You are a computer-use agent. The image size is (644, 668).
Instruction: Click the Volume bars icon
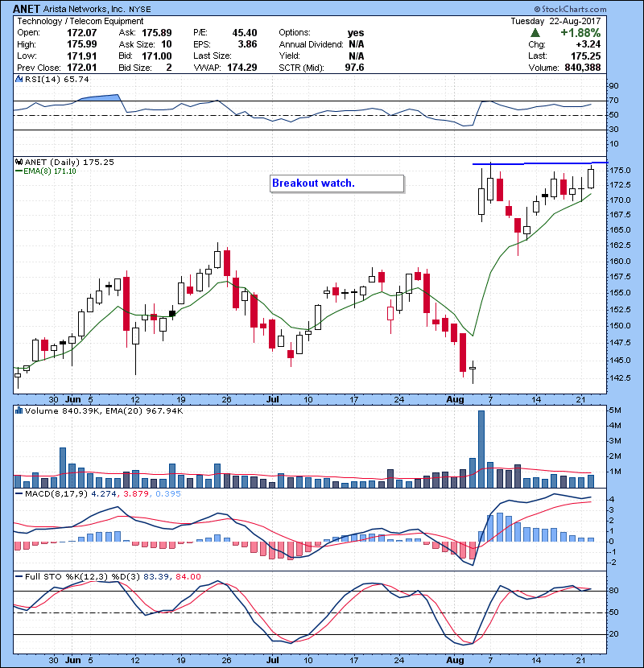click(19, 410)
